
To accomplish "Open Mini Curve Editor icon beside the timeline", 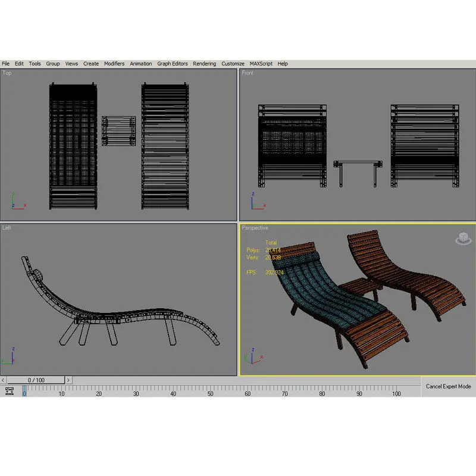I will 10,391.
